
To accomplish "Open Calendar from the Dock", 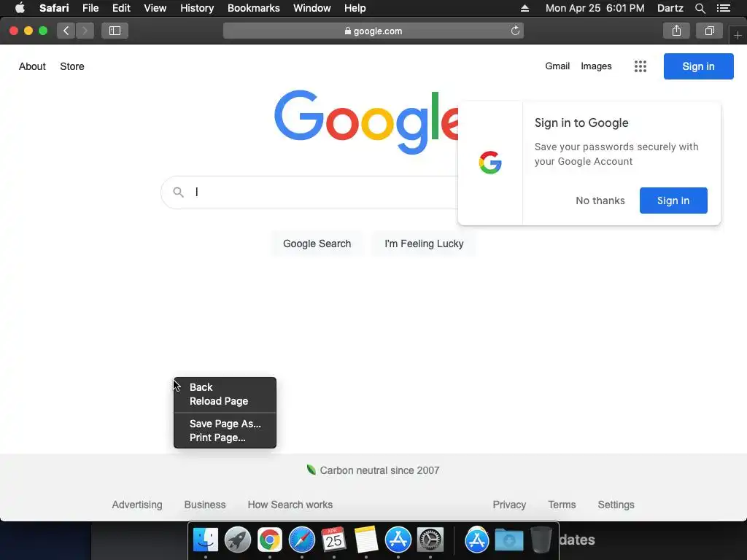I will pyautogui.click(x=334, y=540).
